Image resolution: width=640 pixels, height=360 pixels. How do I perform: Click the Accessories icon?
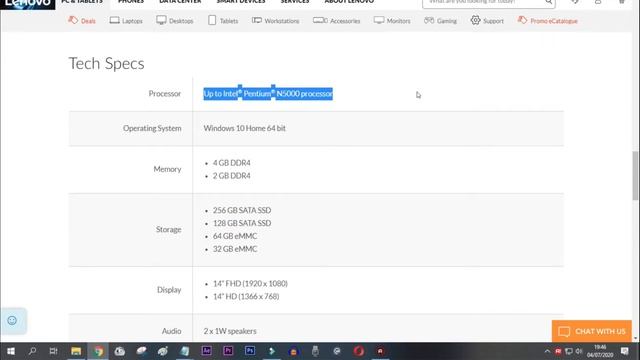click(x=320, y=20)
